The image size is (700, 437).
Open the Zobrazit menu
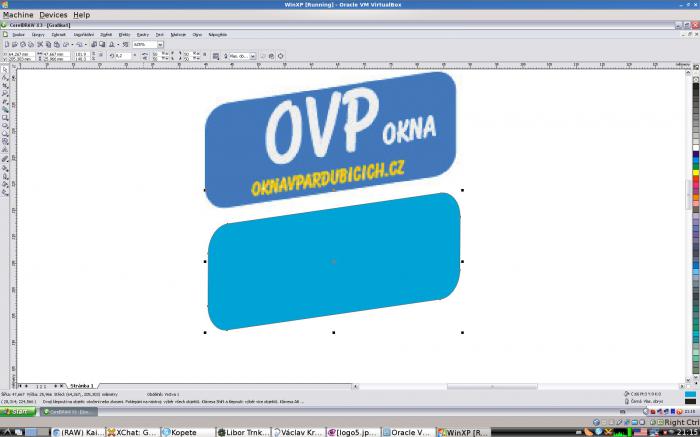coord(58,34)
